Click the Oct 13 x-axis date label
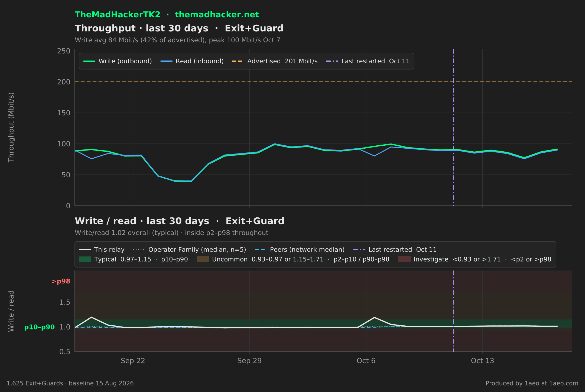 pos(482,361)
